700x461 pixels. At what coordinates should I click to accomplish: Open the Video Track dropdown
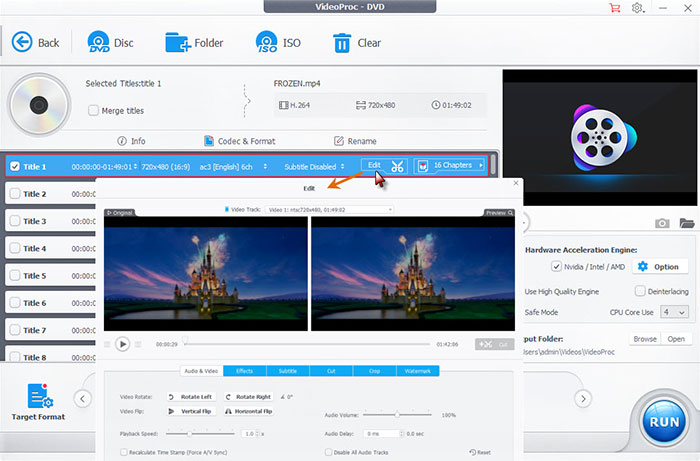[x=329, y=209]
